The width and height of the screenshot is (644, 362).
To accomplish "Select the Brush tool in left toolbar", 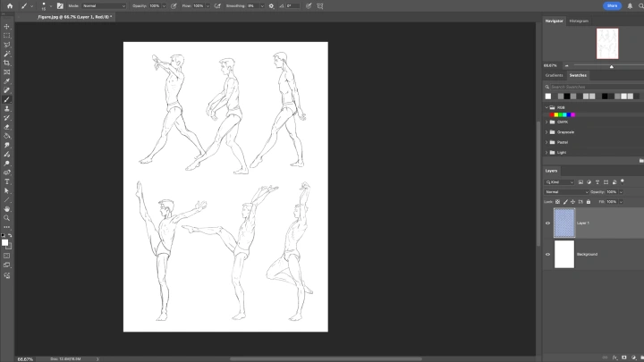I will (x=6, y=99).
